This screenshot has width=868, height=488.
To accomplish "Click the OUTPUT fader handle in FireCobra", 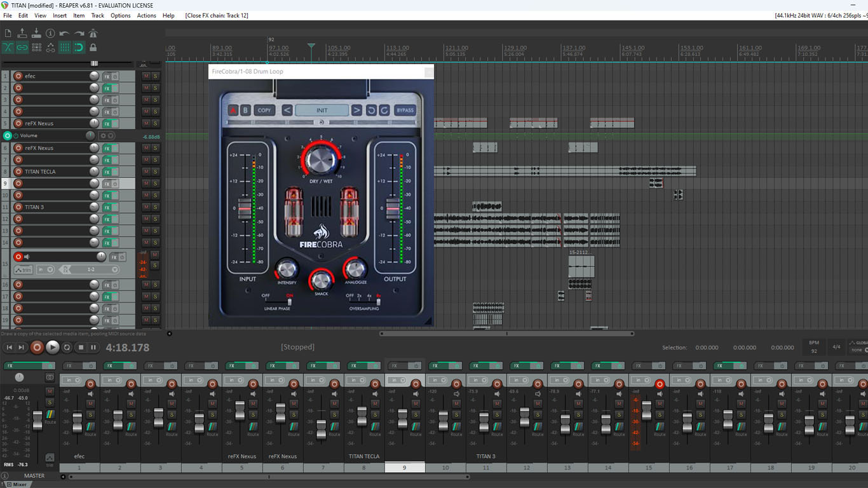I will (393, 209).
